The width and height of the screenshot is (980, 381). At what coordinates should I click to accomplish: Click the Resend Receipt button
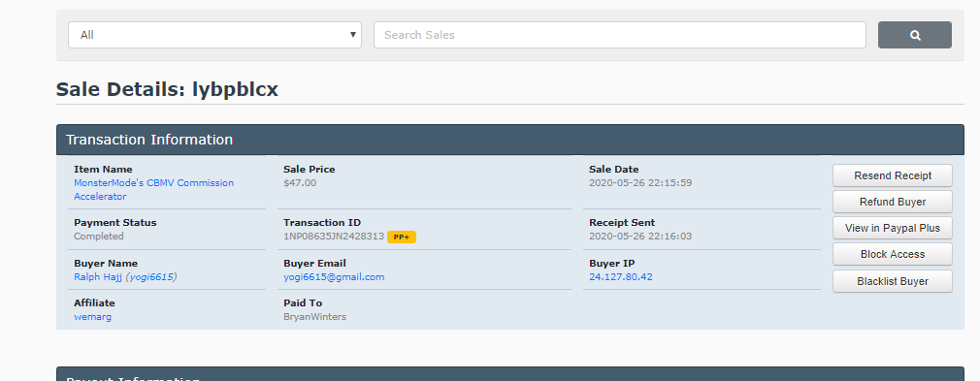(893, 175)
